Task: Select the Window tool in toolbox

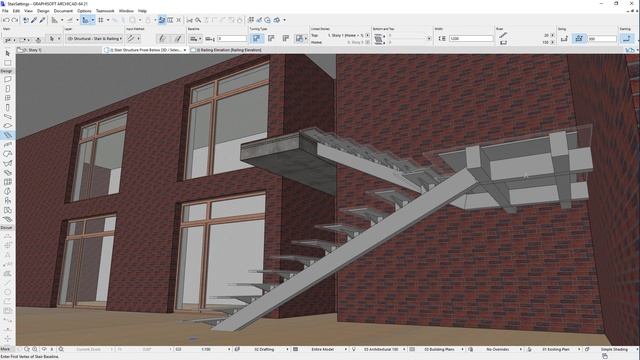Action: coord(7,98)
